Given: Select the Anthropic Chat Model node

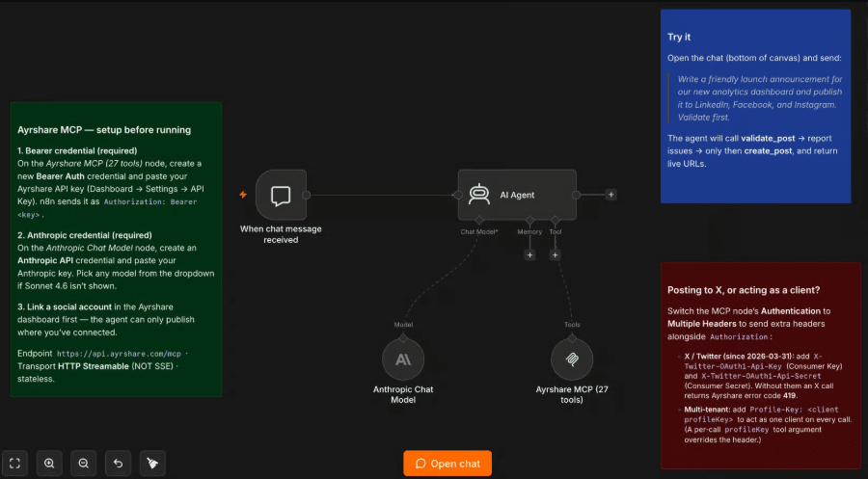Looking at the screenshot, I should [403, 359].
